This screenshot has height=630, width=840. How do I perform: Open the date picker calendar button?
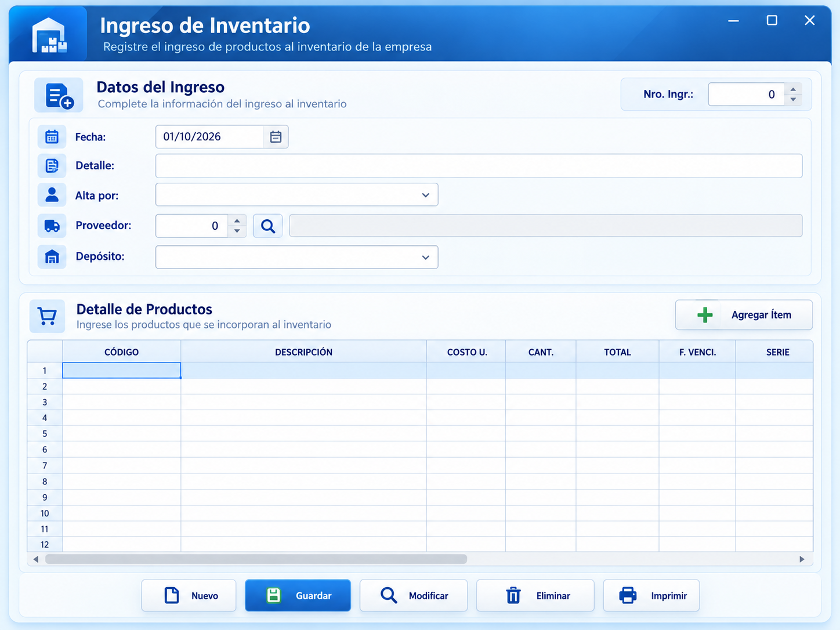click(276, 137)
